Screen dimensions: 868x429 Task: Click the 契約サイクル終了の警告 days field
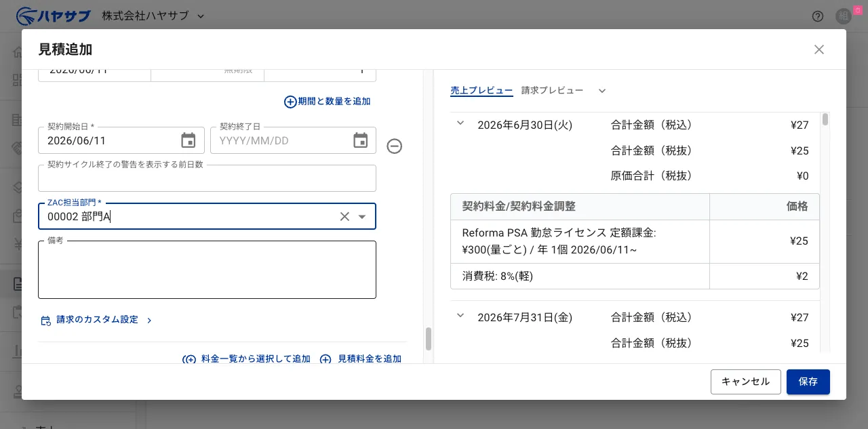tap(207, 178)
